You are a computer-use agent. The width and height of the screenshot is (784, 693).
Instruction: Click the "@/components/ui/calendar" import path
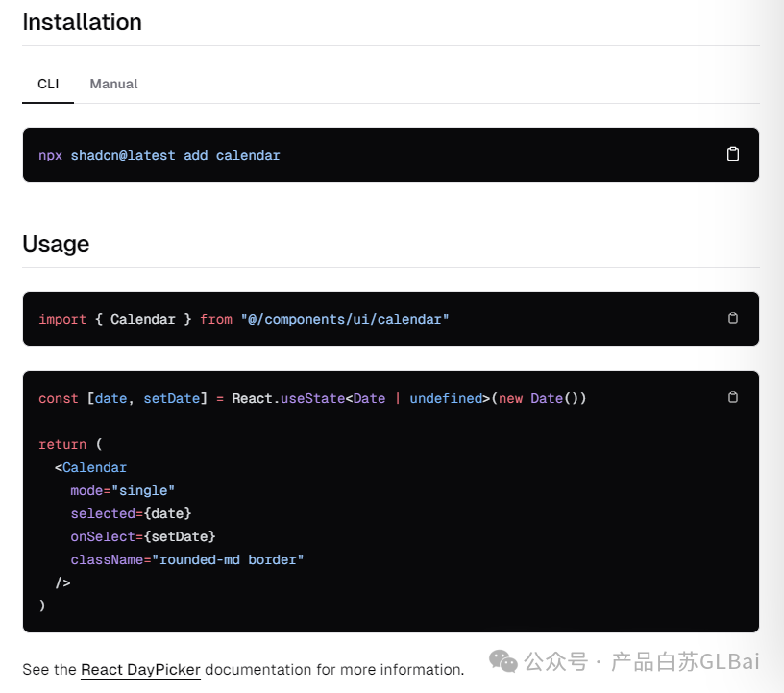point(345,319)
